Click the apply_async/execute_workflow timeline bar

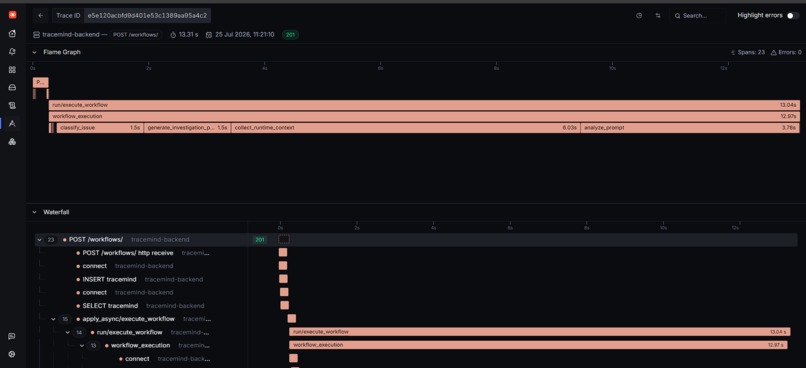click(x=291, y=319)
